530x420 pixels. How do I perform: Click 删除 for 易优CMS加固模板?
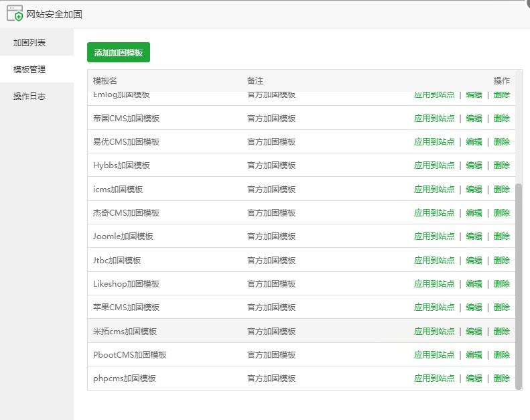(x=502, y=142)
